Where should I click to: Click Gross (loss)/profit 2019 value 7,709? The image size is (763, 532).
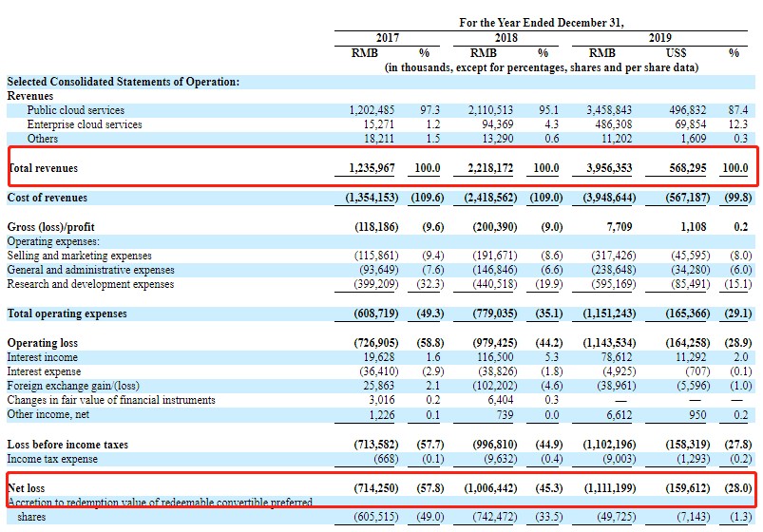(619, 227)
